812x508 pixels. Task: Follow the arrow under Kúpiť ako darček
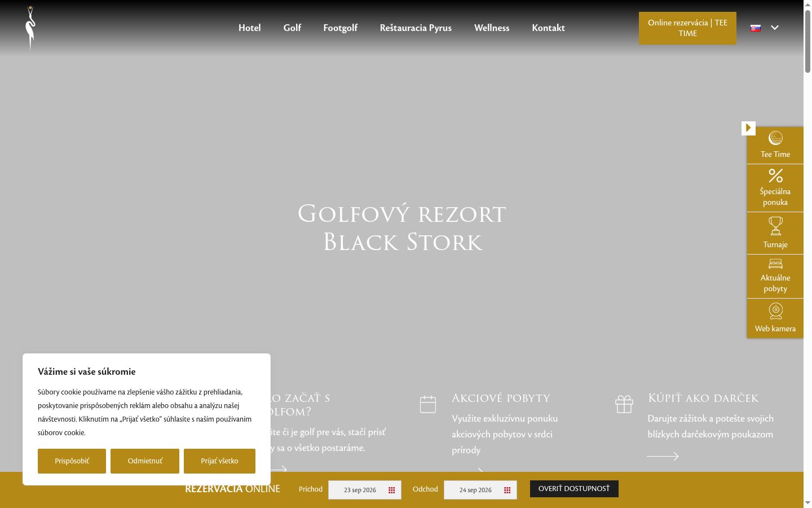tap(663, 456)
